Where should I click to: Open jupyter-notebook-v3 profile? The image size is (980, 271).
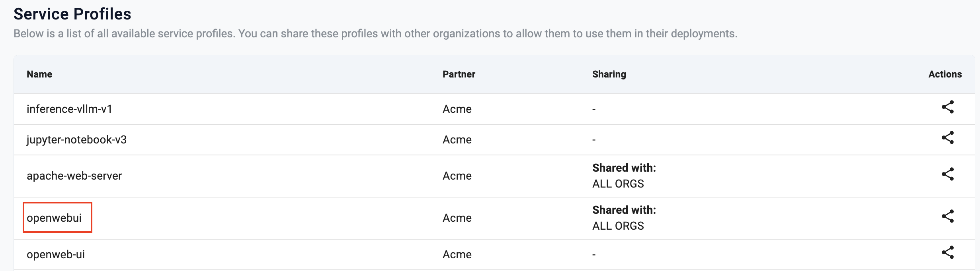[76, 140]
